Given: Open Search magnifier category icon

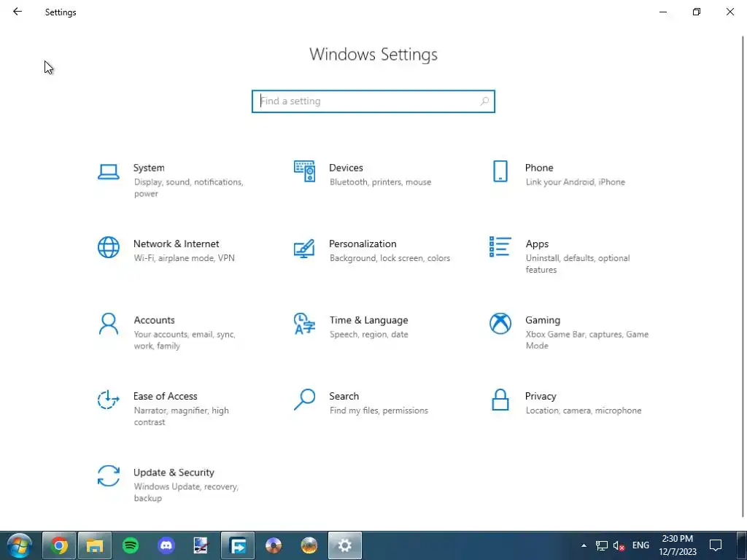Looking at the screenshot, I should click(304, 400).
